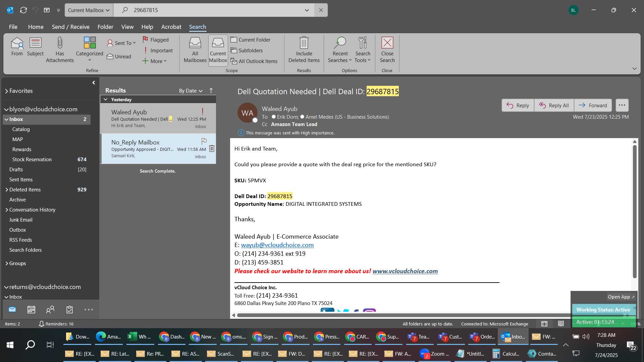Switch to the Folder tab
Image resolution: width=644 pixels, height=362 pixels.
[x=105, y=27]
